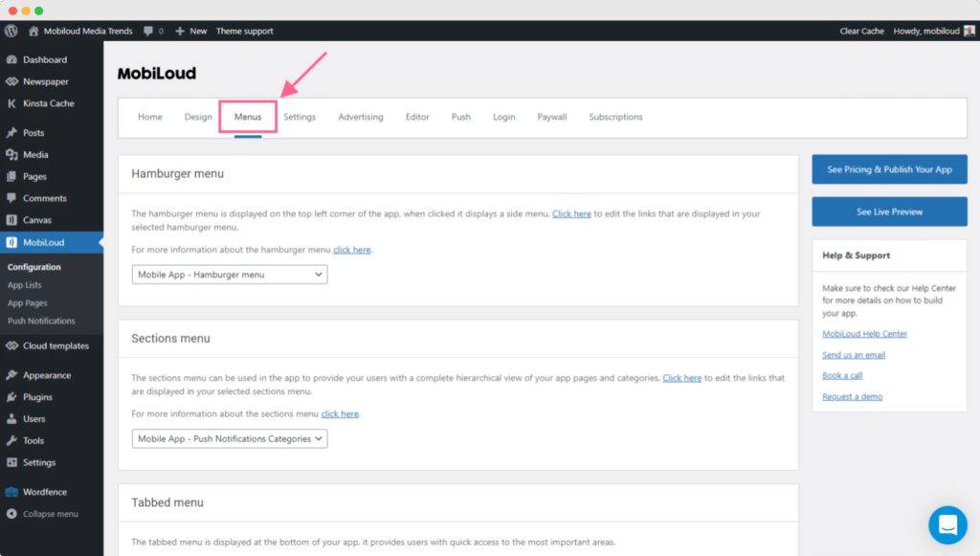Image resolution: width=980 pixels, height=556 pixels.
Task: Click the Book a call link
Action: point(842,375)
